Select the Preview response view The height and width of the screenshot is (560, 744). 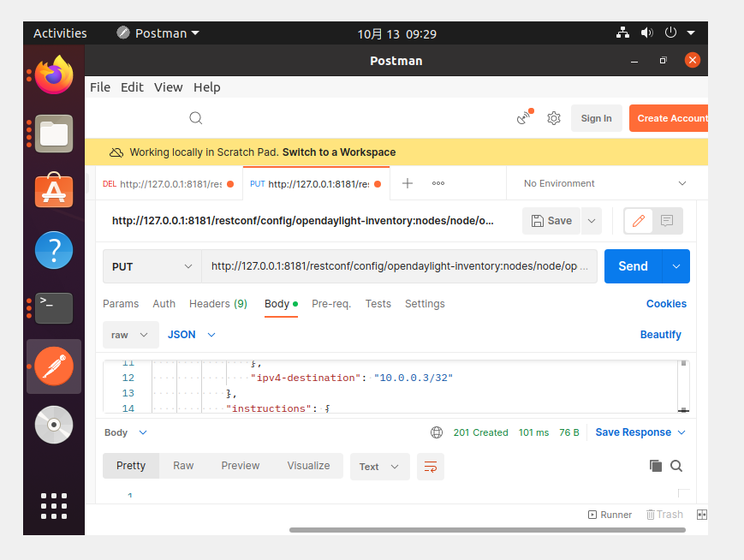point(240,466)
